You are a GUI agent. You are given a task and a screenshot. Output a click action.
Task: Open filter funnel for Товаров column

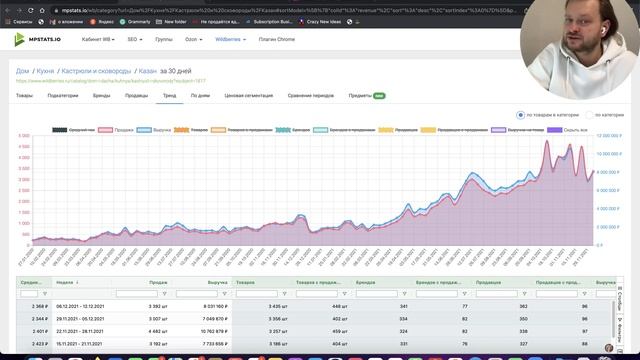point(284,294)
